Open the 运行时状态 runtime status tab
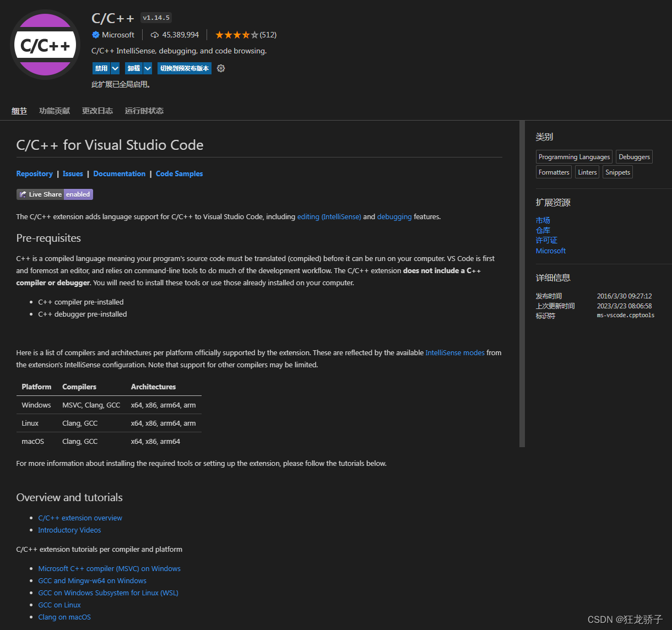The width and height of the screenshot is (672, 630). (144, 111)
